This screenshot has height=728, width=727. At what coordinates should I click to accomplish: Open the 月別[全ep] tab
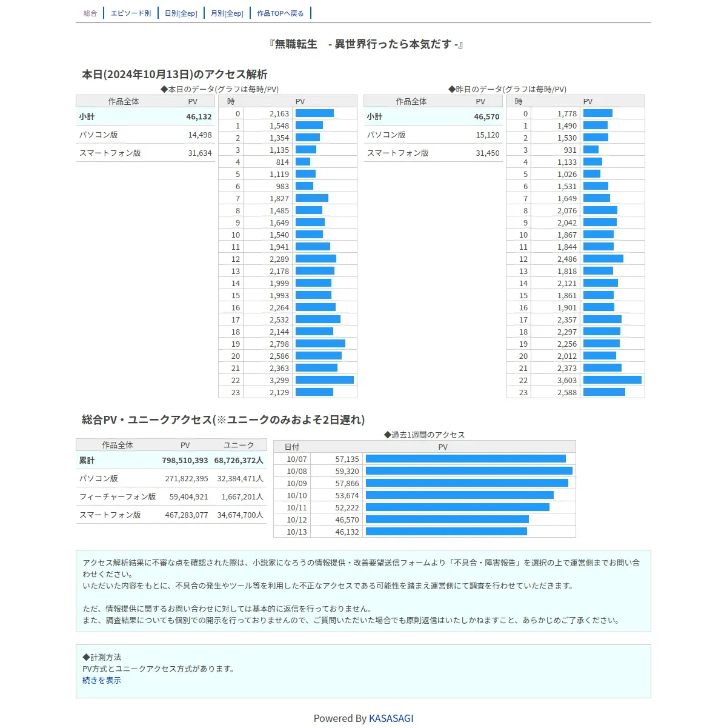click(227, 13)
